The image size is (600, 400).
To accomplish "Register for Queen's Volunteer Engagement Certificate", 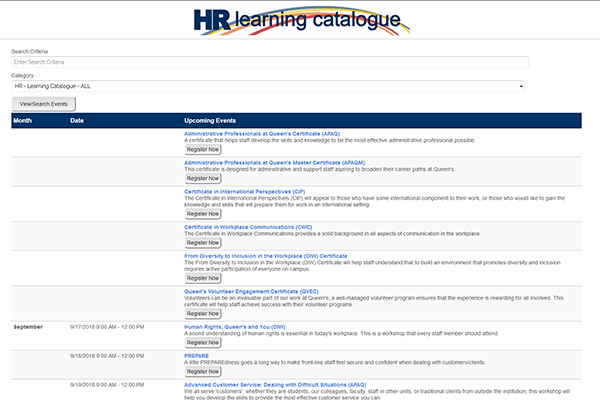I will [x=203, y=313].
